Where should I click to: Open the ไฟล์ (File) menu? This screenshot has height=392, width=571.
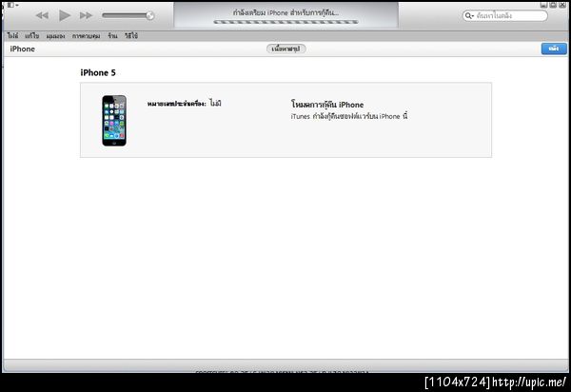coord(12,35)
